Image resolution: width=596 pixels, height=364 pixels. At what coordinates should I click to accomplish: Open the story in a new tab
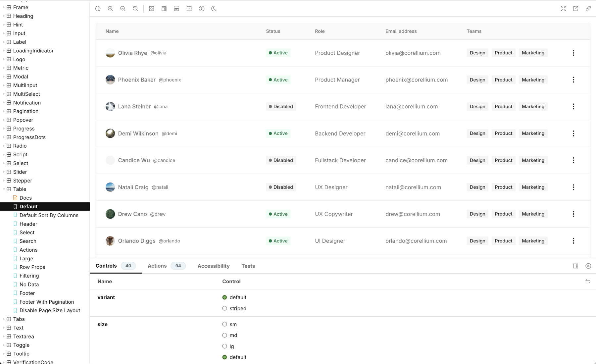(575, 9)
